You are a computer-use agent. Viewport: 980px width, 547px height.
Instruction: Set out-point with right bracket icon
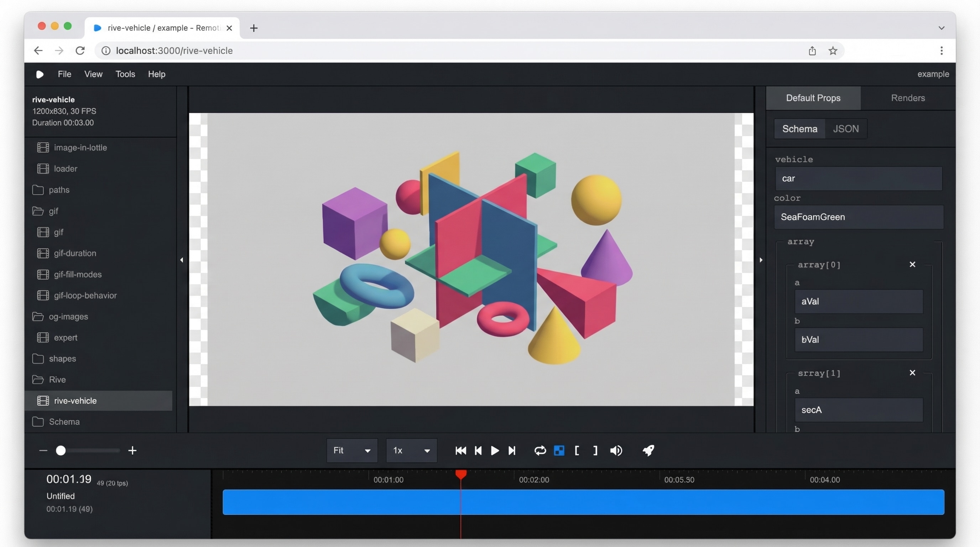[x=595, y=451]
